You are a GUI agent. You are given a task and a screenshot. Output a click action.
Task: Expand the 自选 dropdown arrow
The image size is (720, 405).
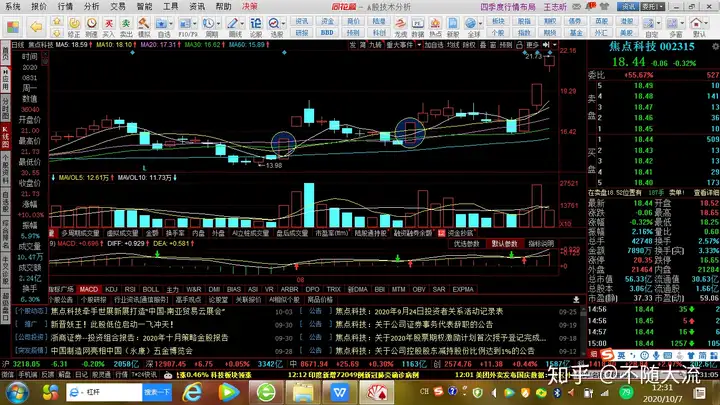pyautogui.click(x=171, y=23)
